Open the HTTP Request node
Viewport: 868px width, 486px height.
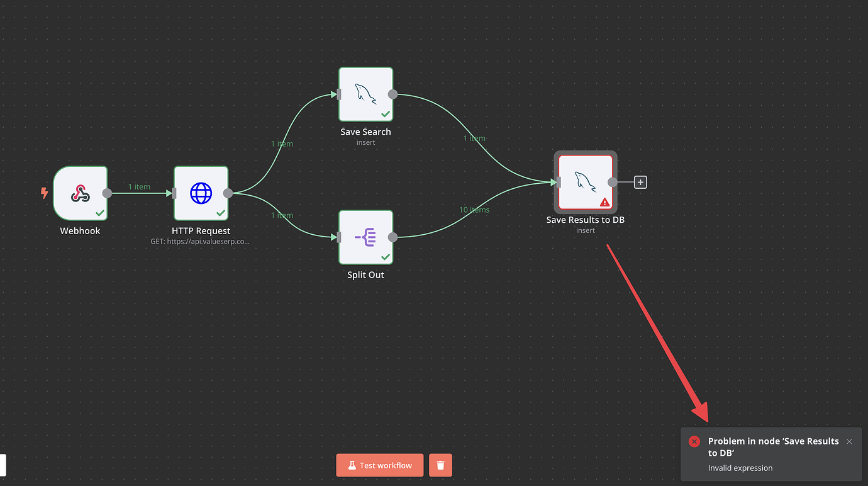click(201, 193)
